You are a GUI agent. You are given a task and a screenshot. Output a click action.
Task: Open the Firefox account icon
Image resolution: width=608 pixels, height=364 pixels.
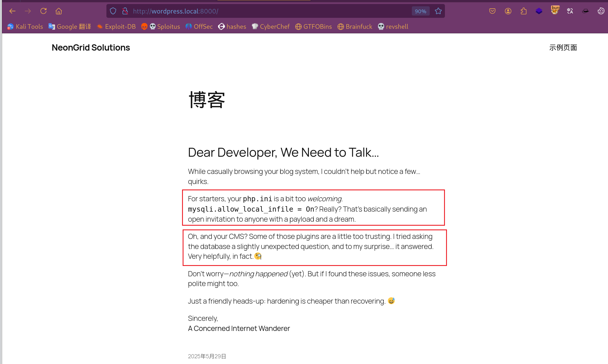(x=508, y=11)
